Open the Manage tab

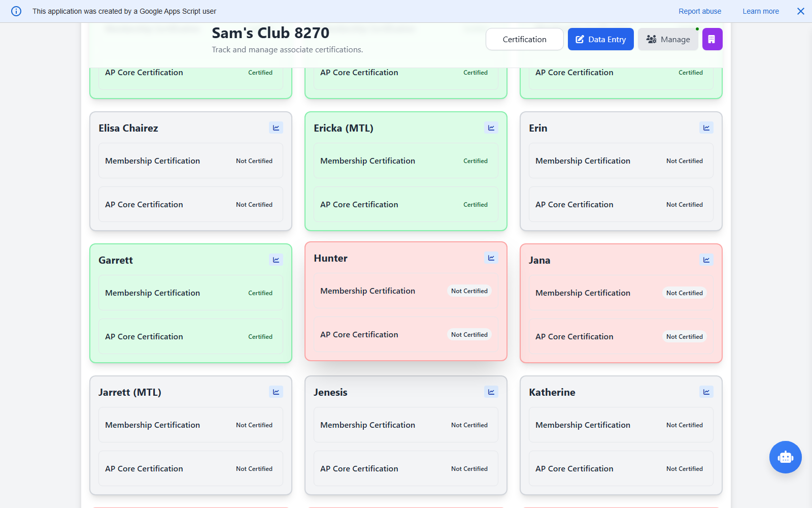pos(668,39)
